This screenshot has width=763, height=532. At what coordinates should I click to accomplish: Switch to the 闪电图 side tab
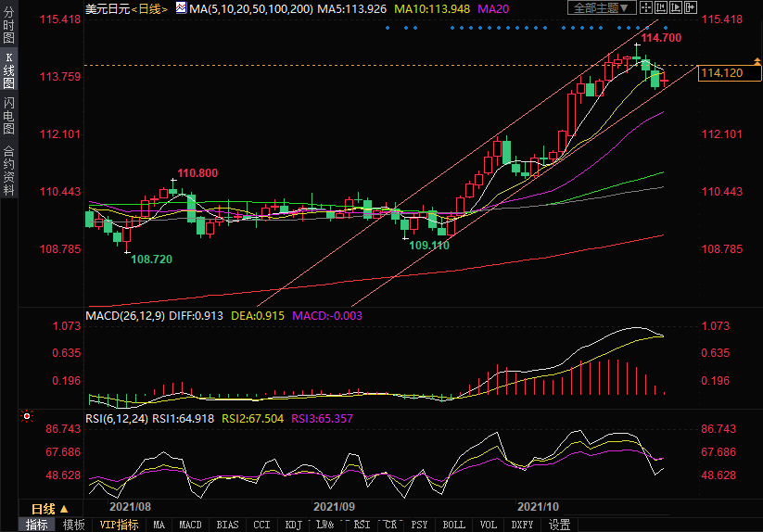[9, 115]
